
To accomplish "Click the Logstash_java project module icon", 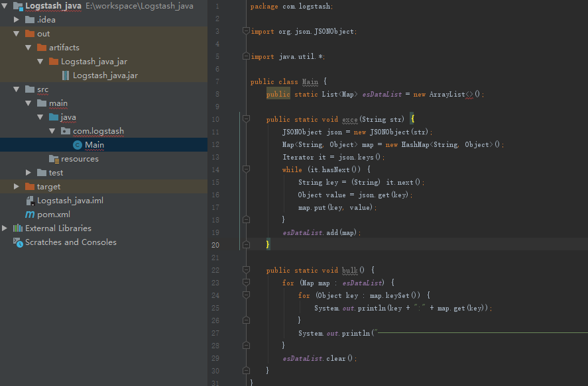I will point(18,6).
